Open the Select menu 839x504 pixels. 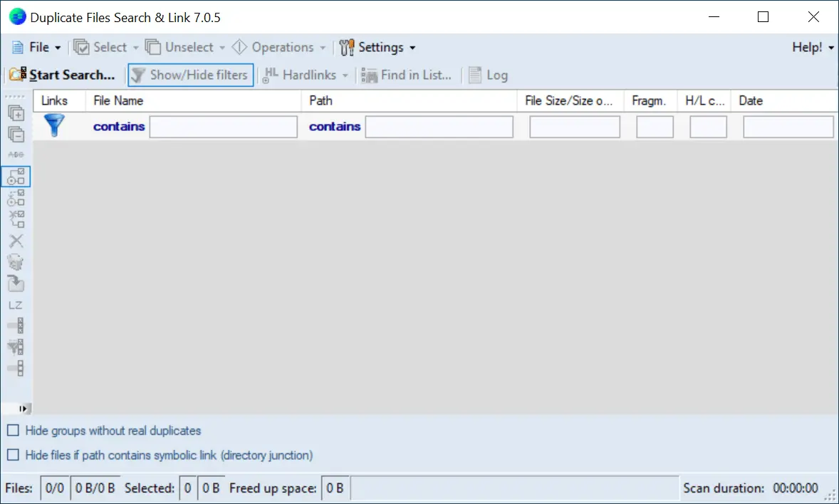click(106, 47)
